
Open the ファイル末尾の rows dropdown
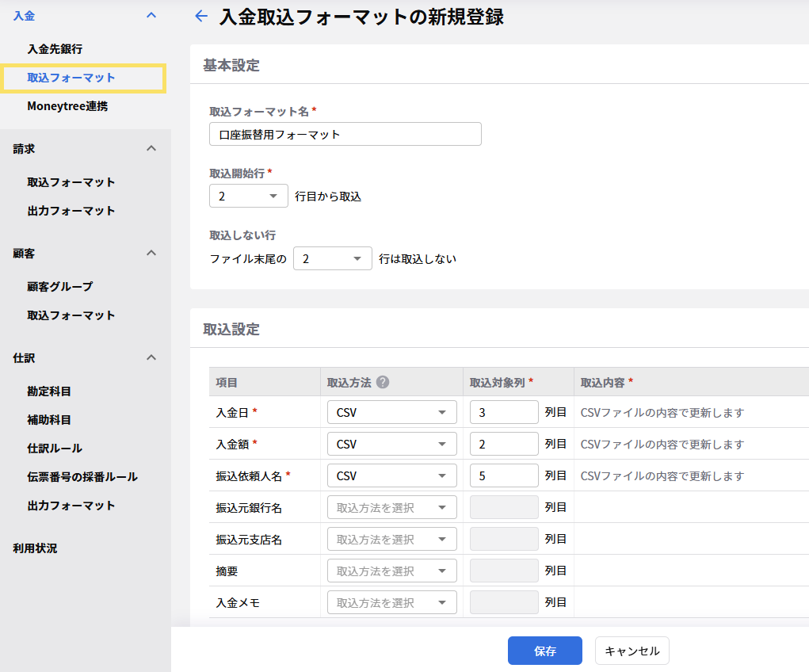click(332, 258)
